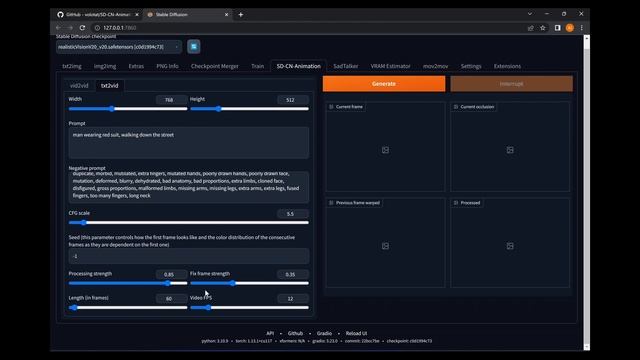
Task: Select the txt2vid sub-tab
Action: tap(109, 86)
